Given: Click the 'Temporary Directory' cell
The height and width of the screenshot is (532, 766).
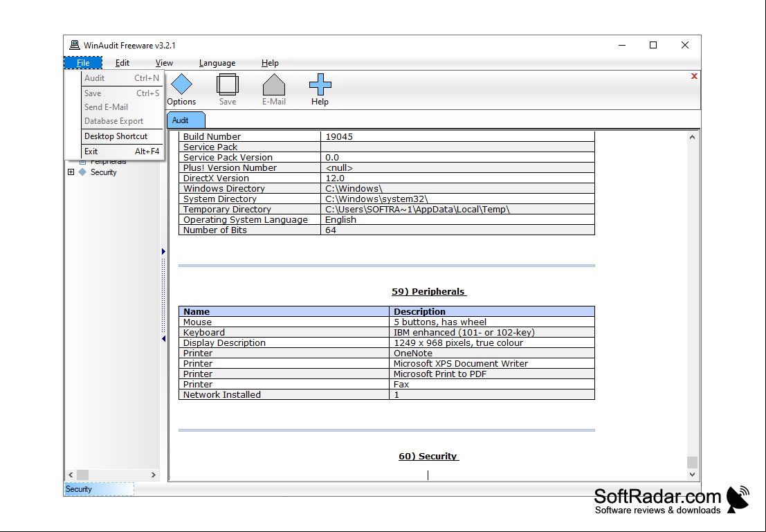Looking at the screenshot, I should pos(250,209).
